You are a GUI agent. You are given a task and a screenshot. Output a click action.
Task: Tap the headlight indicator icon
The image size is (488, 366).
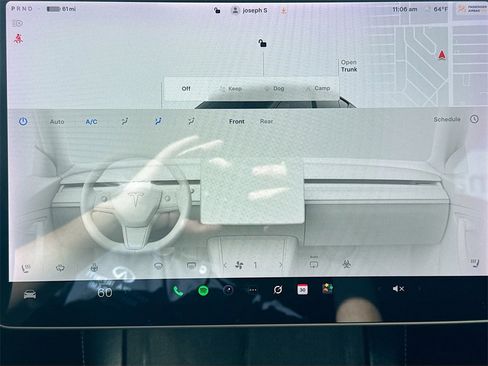click(x=18, y=23)
